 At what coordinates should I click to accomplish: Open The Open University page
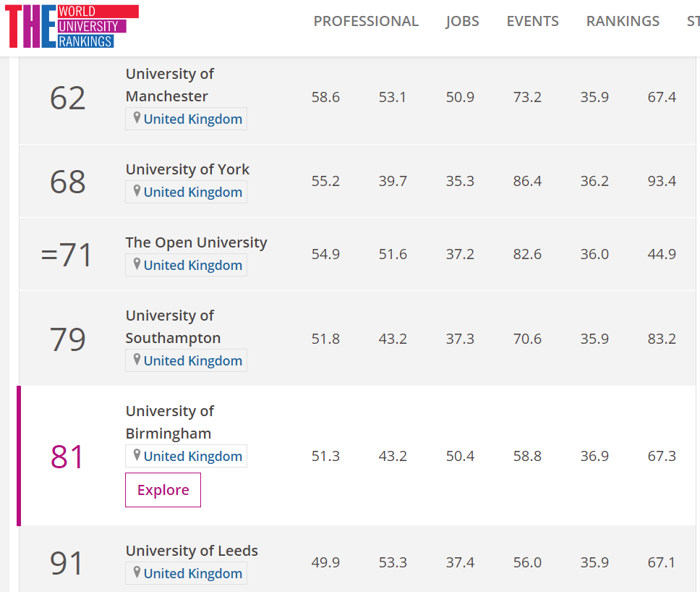197,242
